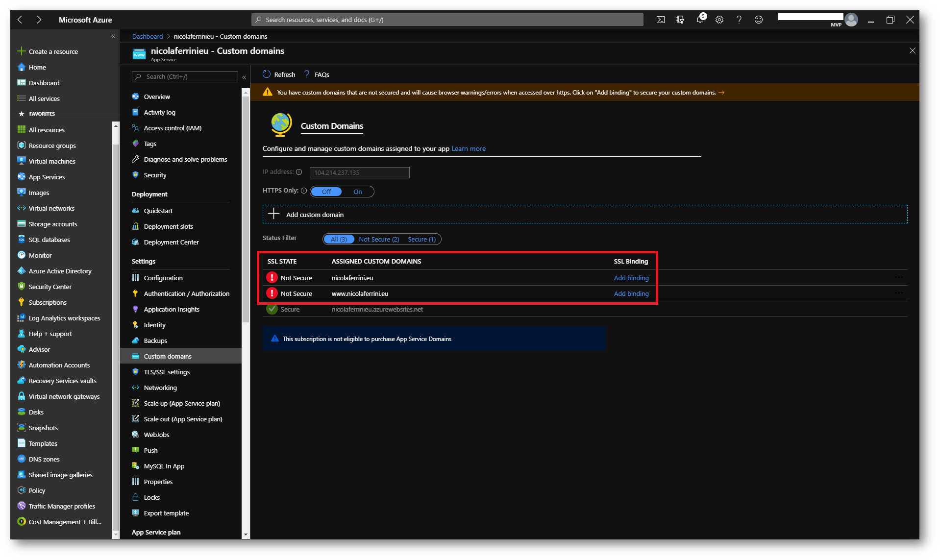940x560 pixels.
Task: Close the Custom domains blade
Action: pyautogui.click(x=912, y=50)
